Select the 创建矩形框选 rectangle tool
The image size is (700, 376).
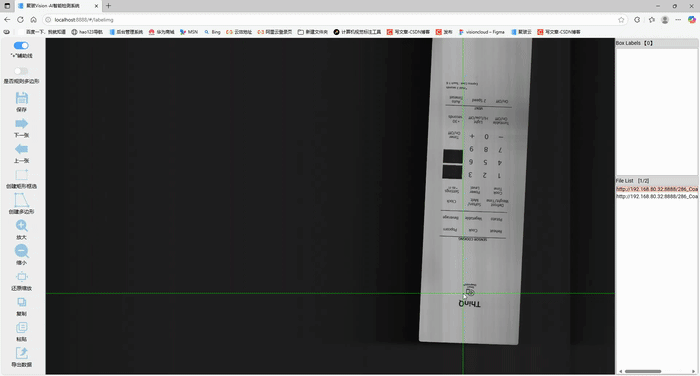[x=21, y=175]
